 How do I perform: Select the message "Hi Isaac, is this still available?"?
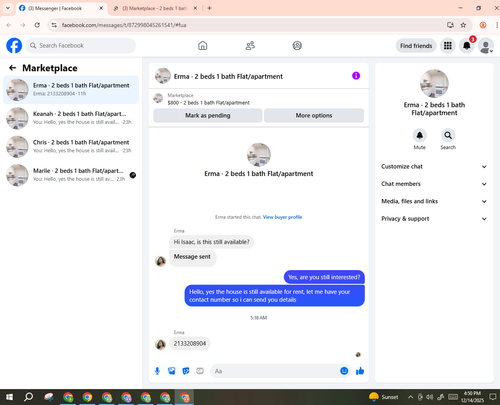(x=211, y=242)
